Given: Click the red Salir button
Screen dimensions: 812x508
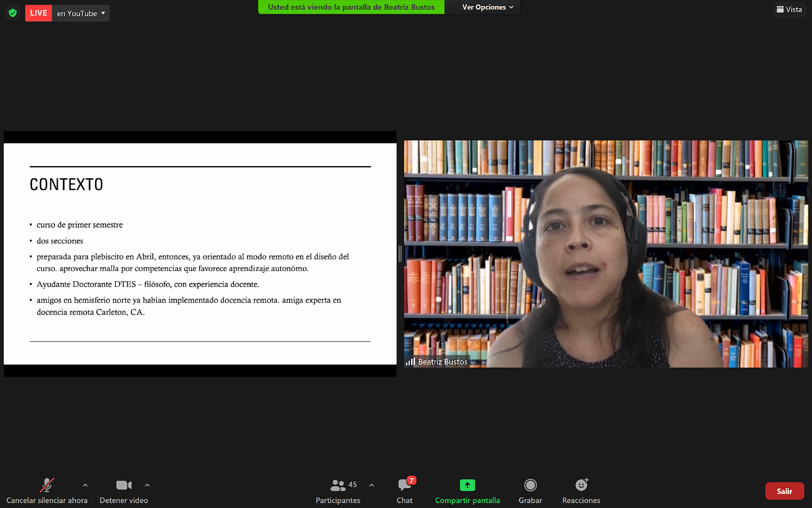Looking at the screenshot, I should click(784, 491).
